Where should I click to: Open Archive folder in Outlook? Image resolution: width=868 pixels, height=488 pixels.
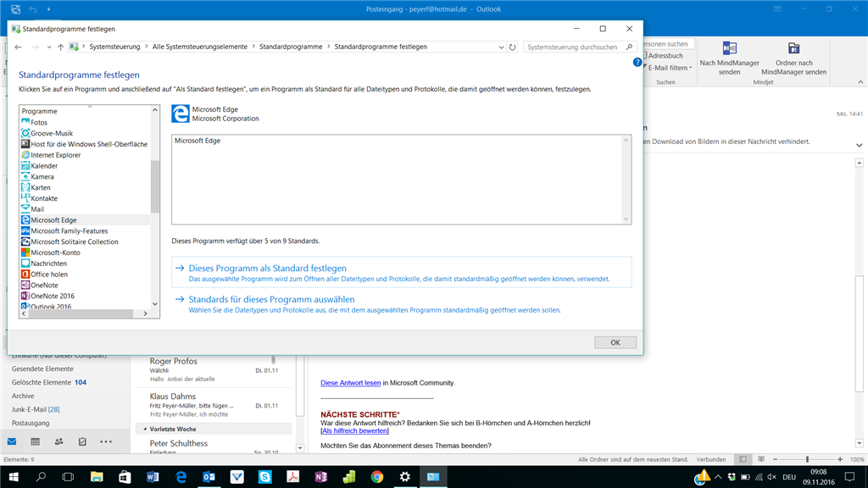pyautogui.click(x=23, y=396)
